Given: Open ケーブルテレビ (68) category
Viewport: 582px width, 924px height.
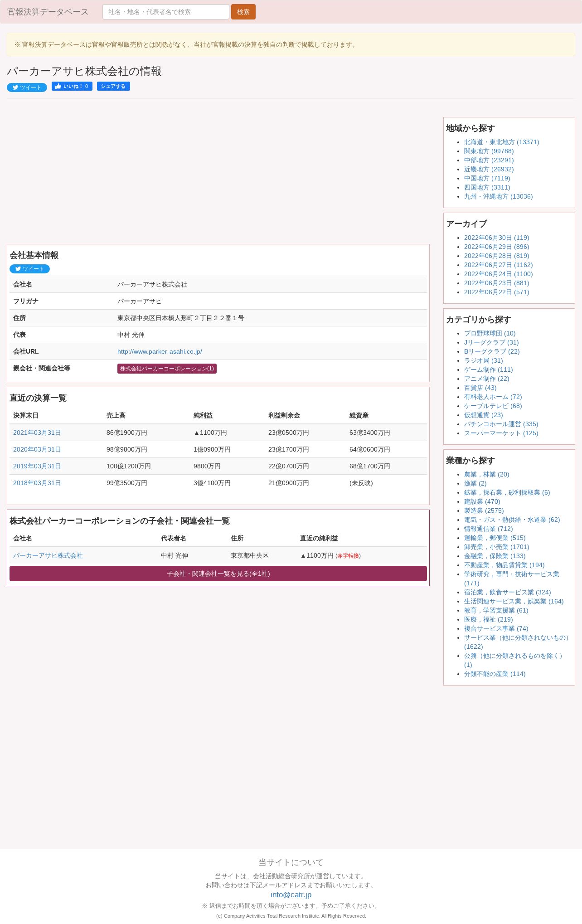Looking at the screenshot, I should pyautogui.click(x=493, y=406).
